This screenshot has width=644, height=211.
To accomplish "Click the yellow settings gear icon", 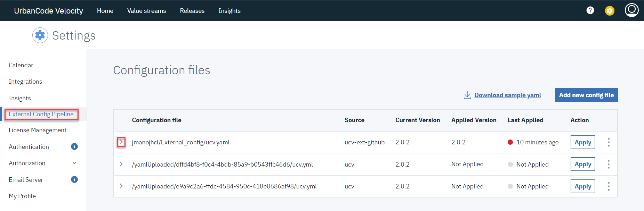I will click(610, 11).
